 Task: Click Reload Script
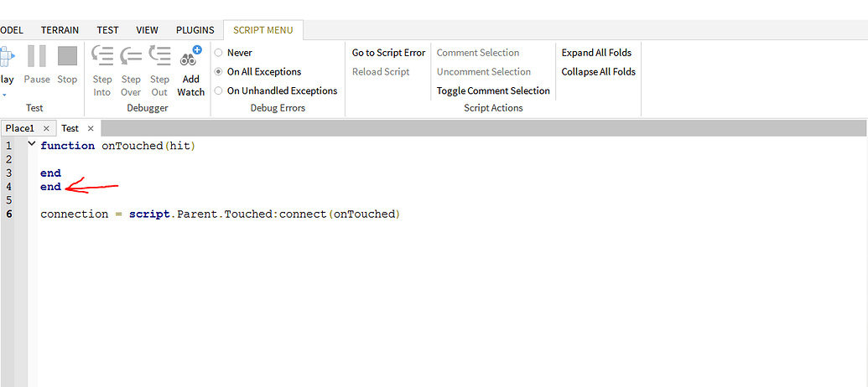coord(381,72)
